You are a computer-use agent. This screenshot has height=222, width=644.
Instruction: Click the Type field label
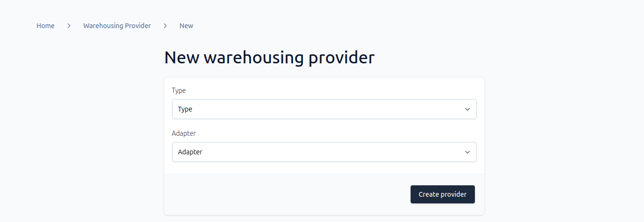point(179,90)
